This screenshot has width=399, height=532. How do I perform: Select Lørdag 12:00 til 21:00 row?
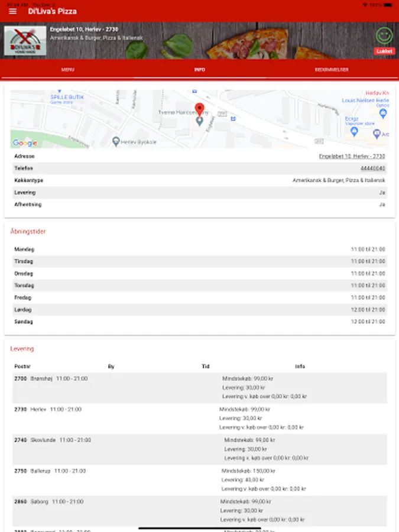pyautogui.click(x=200, y=309)
